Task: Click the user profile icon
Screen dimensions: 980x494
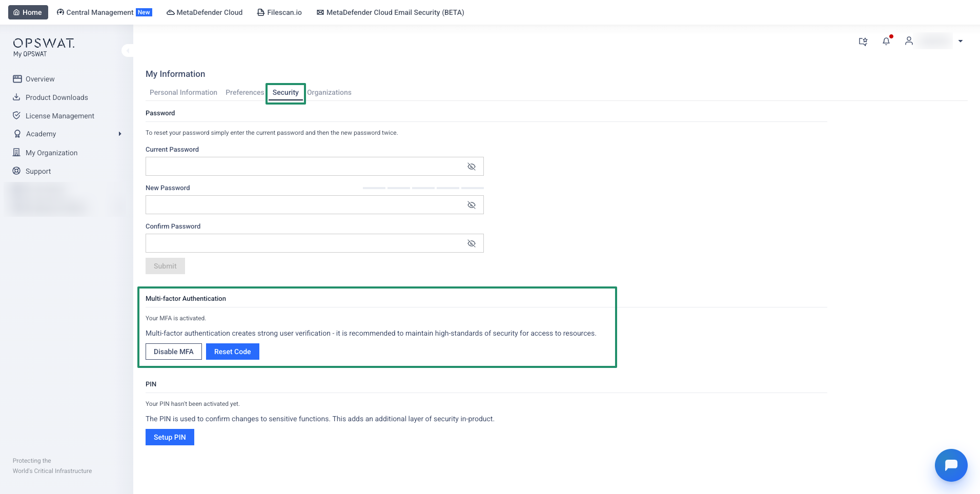Action: [909, 41]
